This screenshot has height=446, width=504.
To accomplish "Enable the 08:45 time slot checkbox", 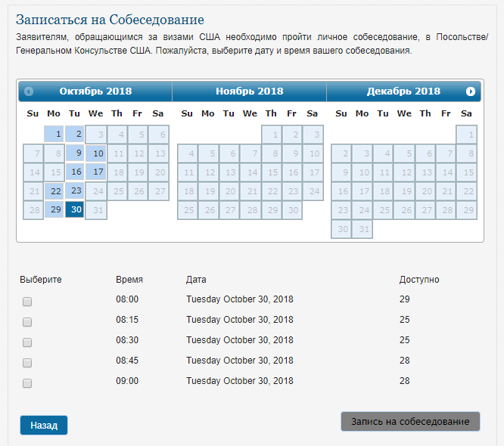I will pos(27,363).
